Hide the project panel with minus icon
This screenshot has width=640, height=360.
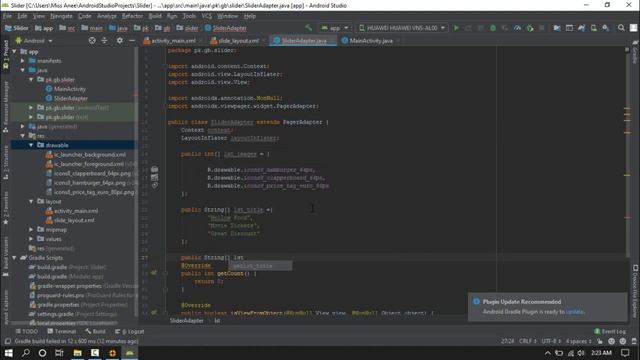(132, 40)
